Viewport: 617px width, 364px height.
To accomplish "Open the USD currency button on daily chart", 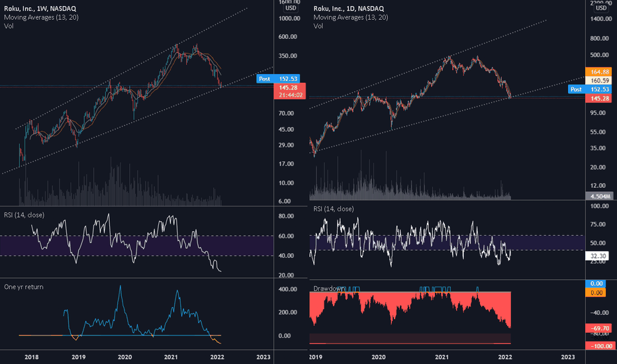I will [601, 8].
